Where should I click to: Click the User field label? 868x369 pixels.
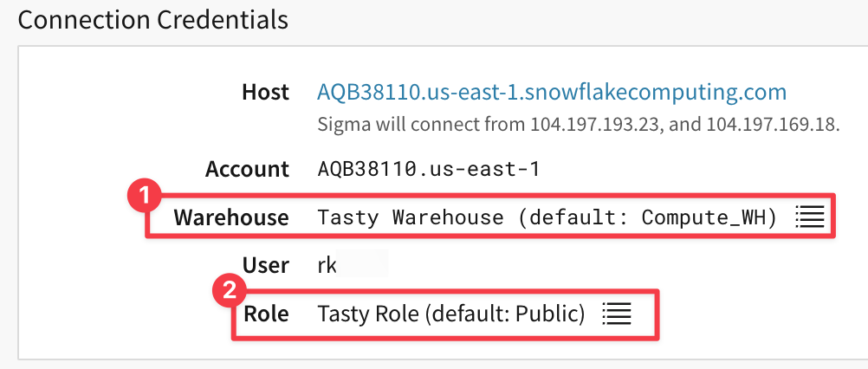[x=266, y=265]
